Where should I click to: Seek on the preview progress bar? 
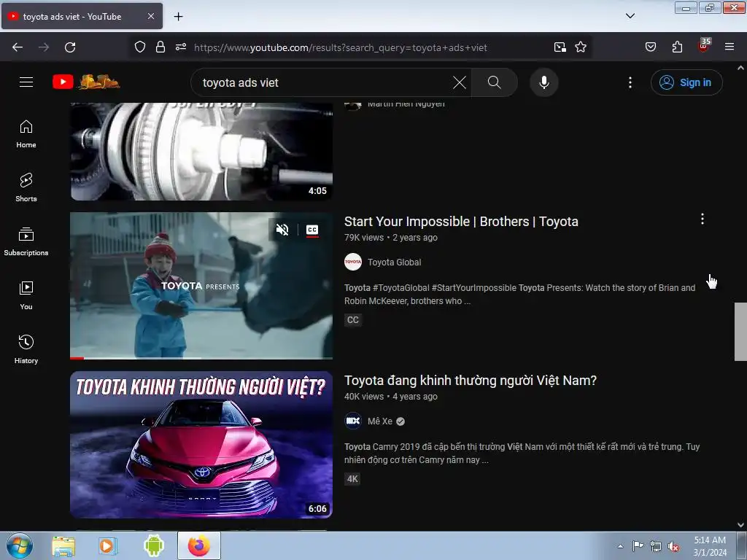pos(201,357)
